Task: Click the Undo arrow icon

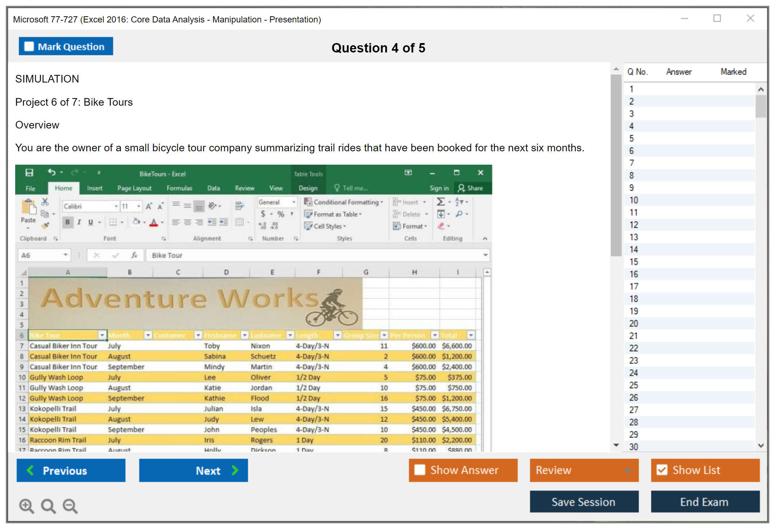Action: pos(52,172)
